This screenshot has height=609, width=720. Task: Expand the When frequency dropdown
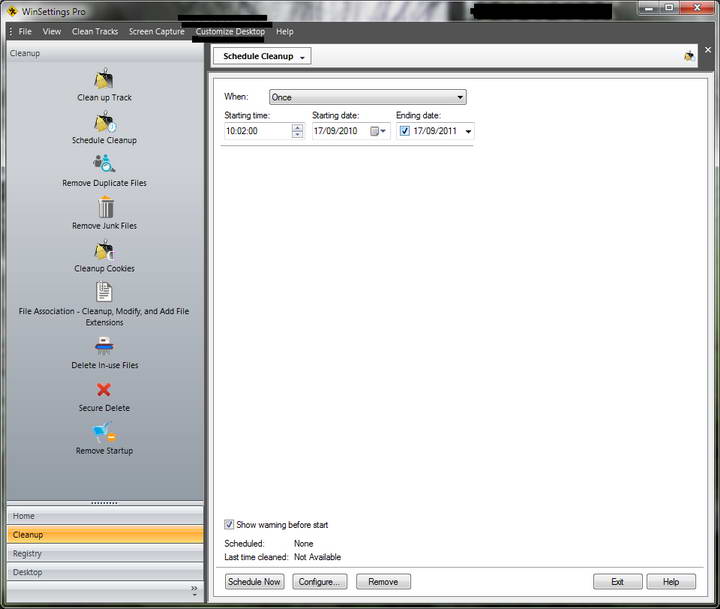click(x=368, y=97)
